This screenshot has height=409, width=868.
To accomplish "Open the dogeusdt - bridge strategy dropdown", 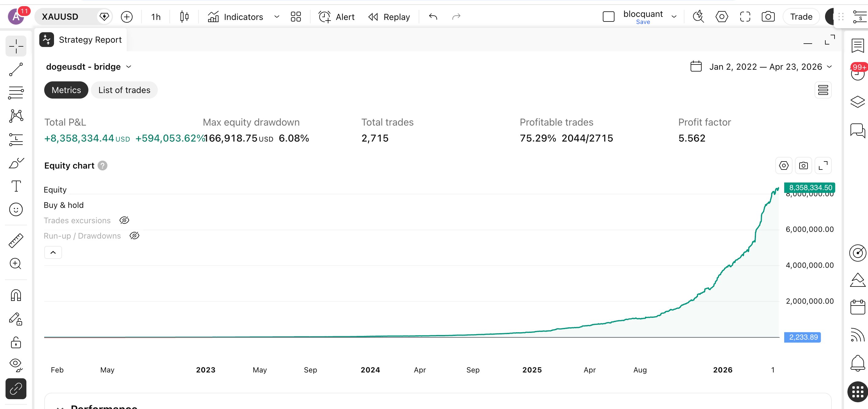I will click(129, 66).
